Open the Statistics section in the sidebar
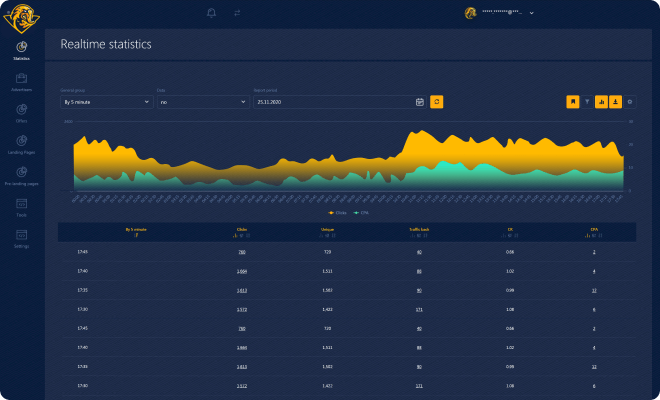Viewport: 660px width, 400px height. coord(21,49)
